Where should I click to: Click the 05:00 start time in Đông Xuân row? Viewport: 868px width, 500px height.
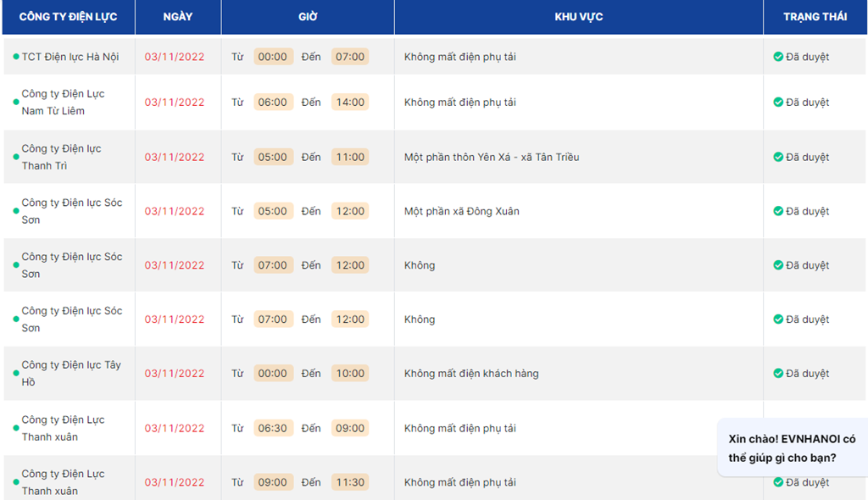[273, 211]
